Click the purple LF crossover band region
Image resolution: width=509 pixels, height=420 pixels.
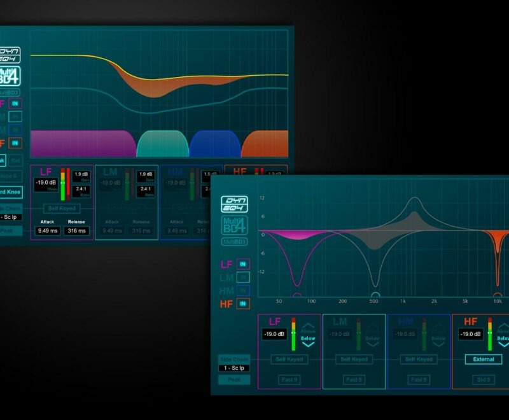[x=83, y=144]
